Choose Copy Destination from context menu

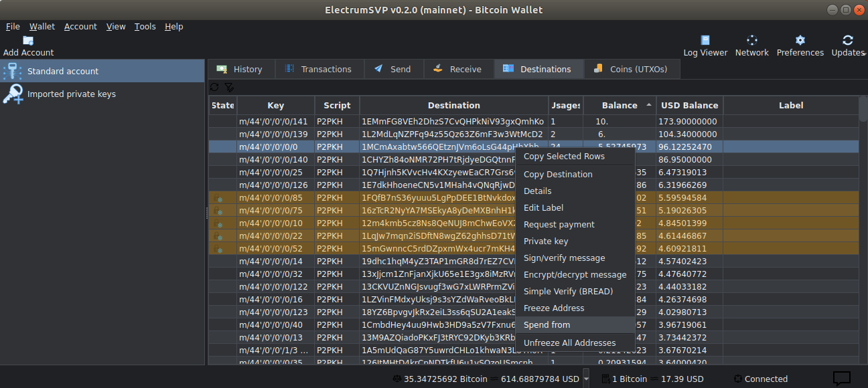coord(575,175)
